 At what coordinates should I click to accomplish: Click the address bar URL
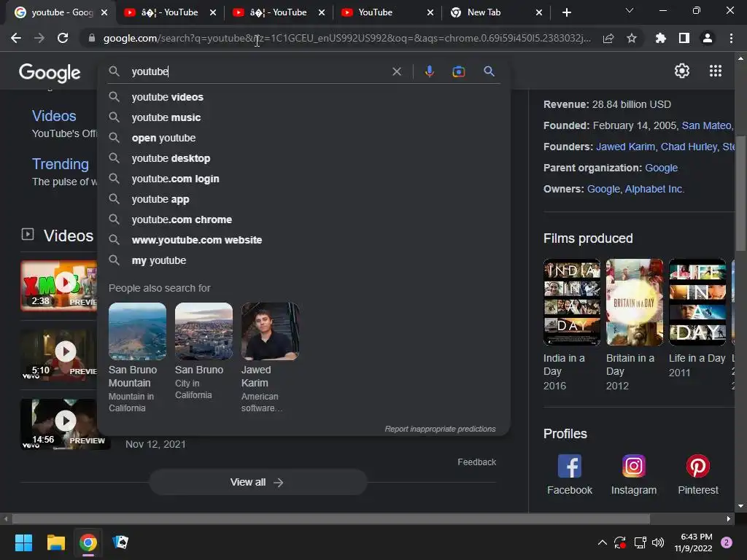coord(347,38)
